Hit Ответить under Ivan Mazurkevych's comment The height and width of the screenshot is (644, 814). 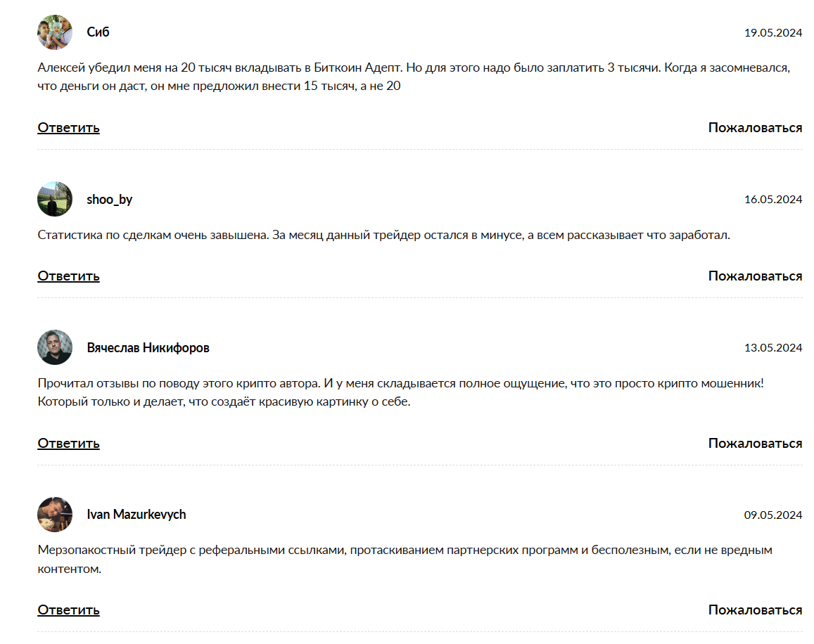pyautogui.click(x=68, y=610)
